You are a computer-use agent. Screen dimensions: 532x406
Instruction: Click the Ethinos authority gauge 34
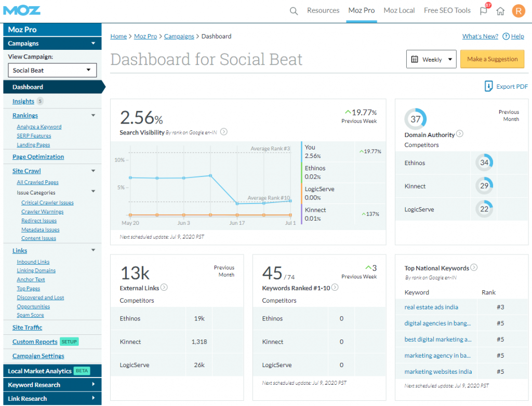coord(484,163)
